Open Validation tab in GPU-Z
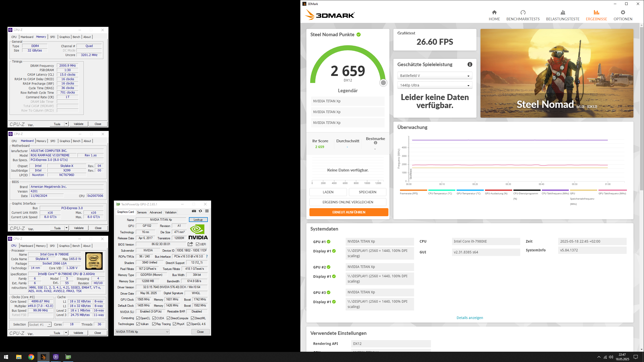Viewport: 644px width, 362px height. coord(171,212)
